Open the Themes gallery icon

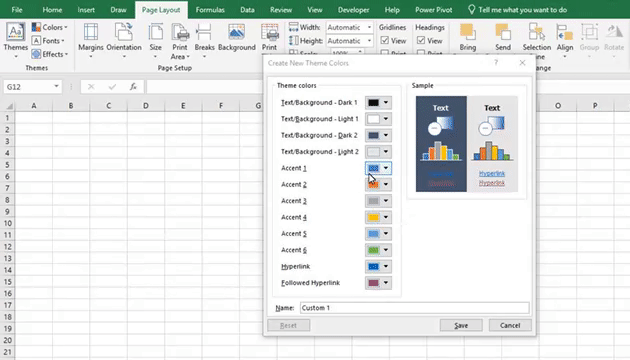pyautogui.click(x=15, y=32)
